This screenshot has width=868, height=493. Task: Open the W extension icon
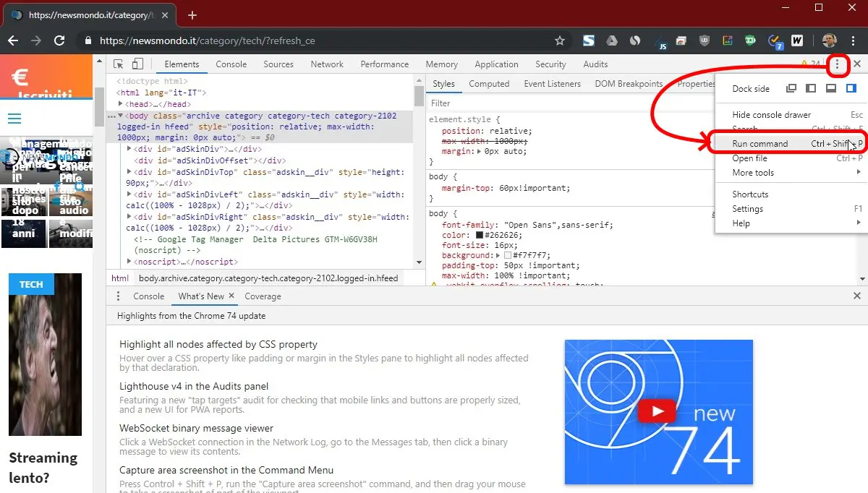click(797, 41)
